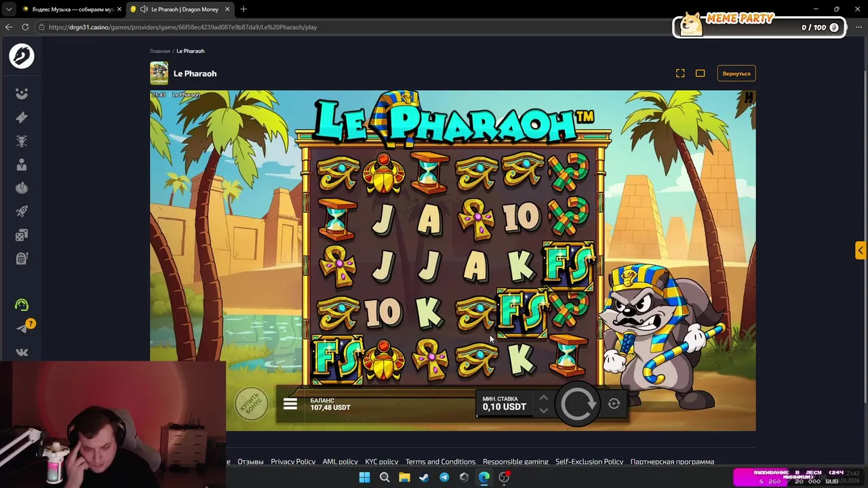The image size is (868, 488).
Task: Switch to theater wide view icon
Action: 701,73
